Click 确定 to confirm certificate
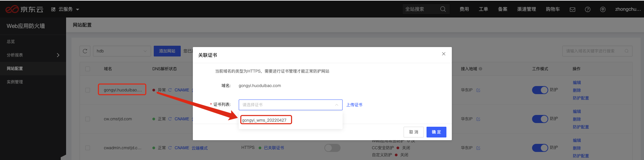Viewport: 644px width, 160px height. tap(436, 132)
